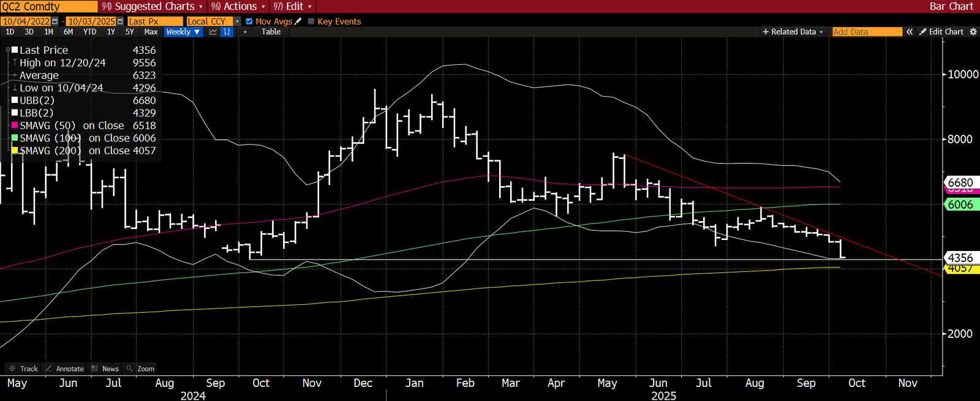This screenshot has width=980, height=401.
Task: Open calendar picker for end date
Action: point(120,21)
